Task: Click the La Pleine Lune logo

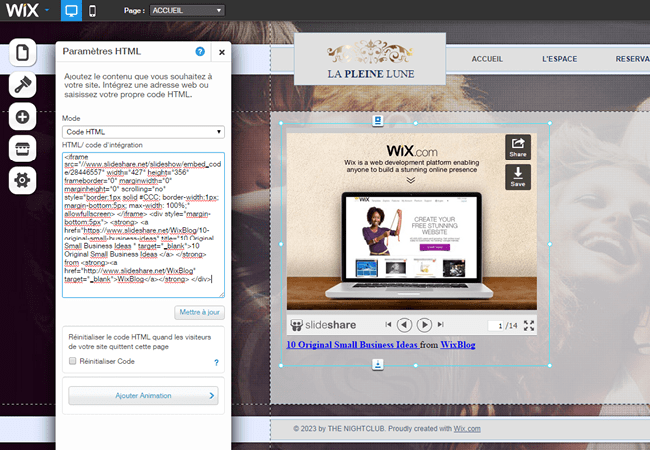Action: [x=370, y=59]
